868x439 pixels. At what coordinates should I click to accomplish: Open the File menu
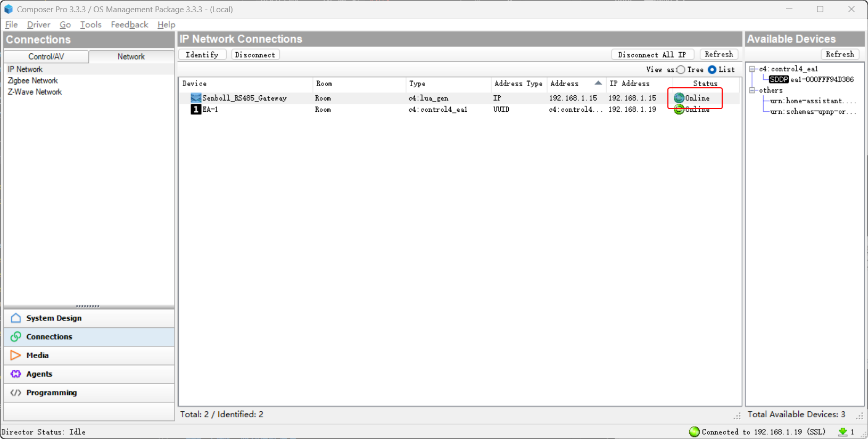[x=11, y=24]
